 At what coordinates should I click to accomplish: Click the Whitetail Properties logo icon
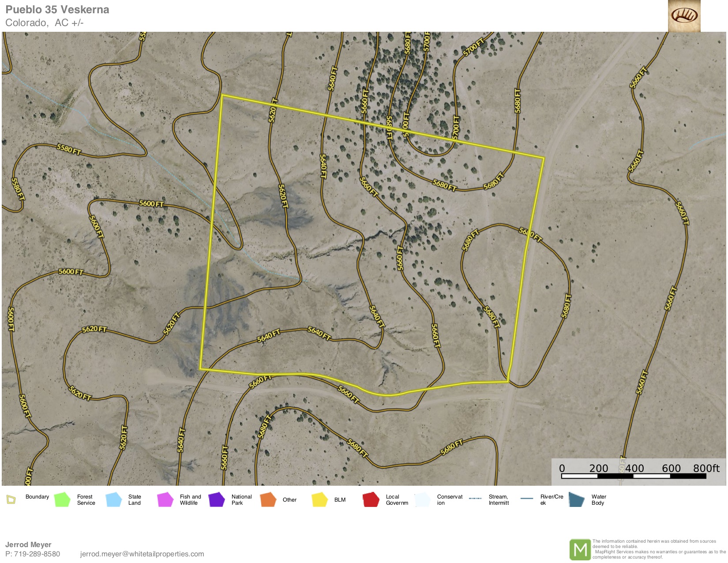[684, 16]
